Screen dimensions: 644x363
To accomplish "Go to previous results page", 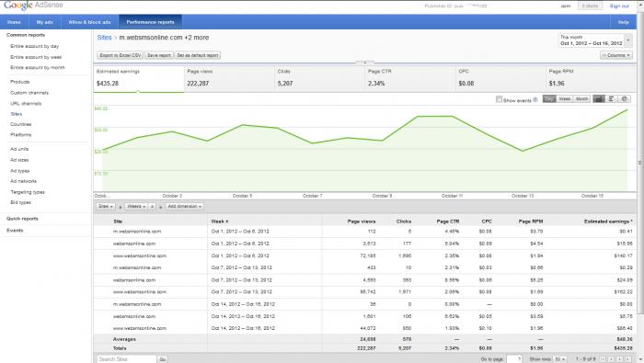I will click(x=611, y=359).
